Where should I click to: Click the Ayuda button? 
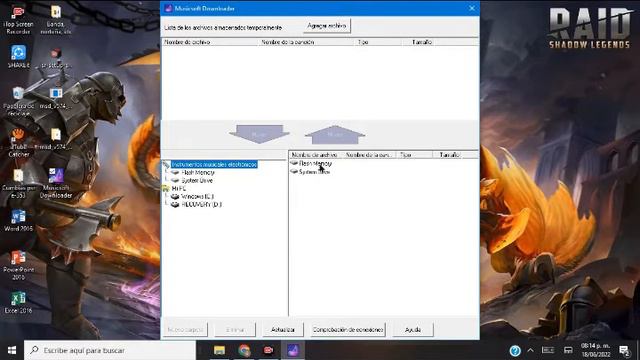tap(413, 329)
